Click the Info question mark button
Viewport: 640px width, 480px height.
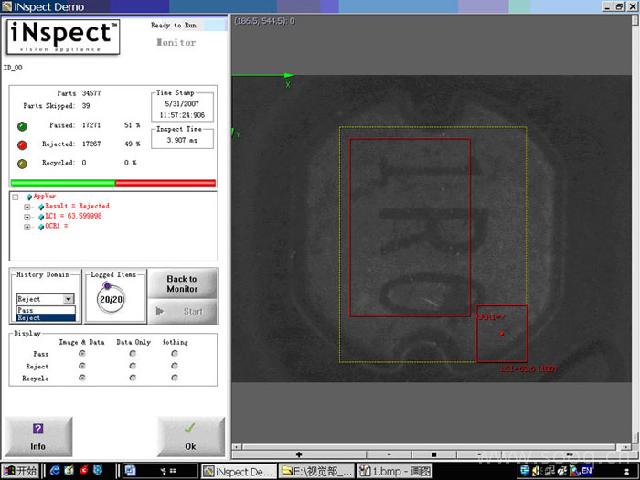(x=38, y=435)
